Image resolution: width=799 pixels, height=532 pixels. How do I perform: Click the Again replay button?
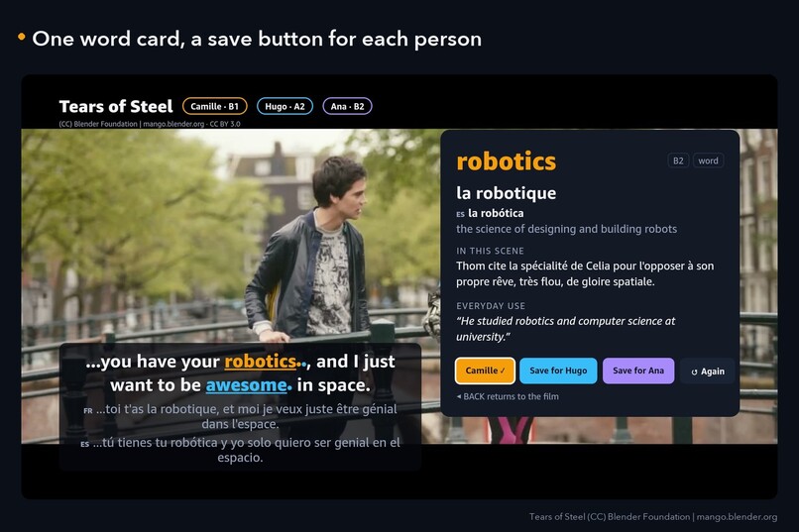708,372
